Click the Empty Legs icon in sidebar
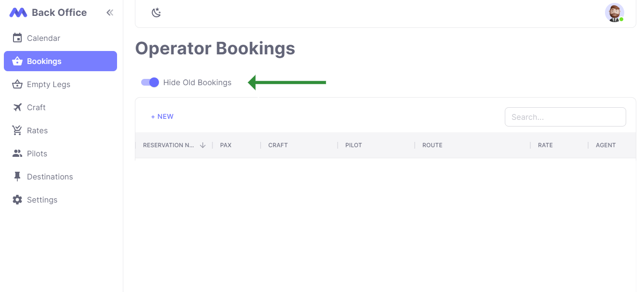 tap(17, 84)
